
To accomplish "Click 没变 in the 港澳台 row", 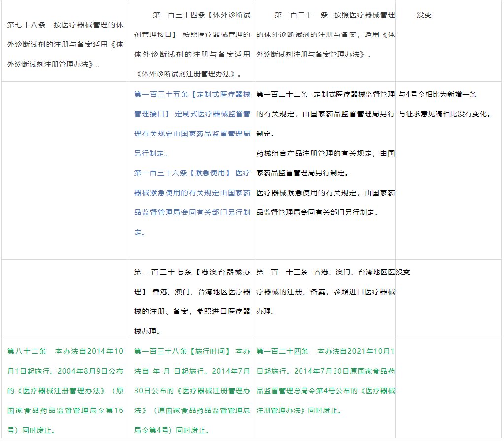I will [403, 272].
